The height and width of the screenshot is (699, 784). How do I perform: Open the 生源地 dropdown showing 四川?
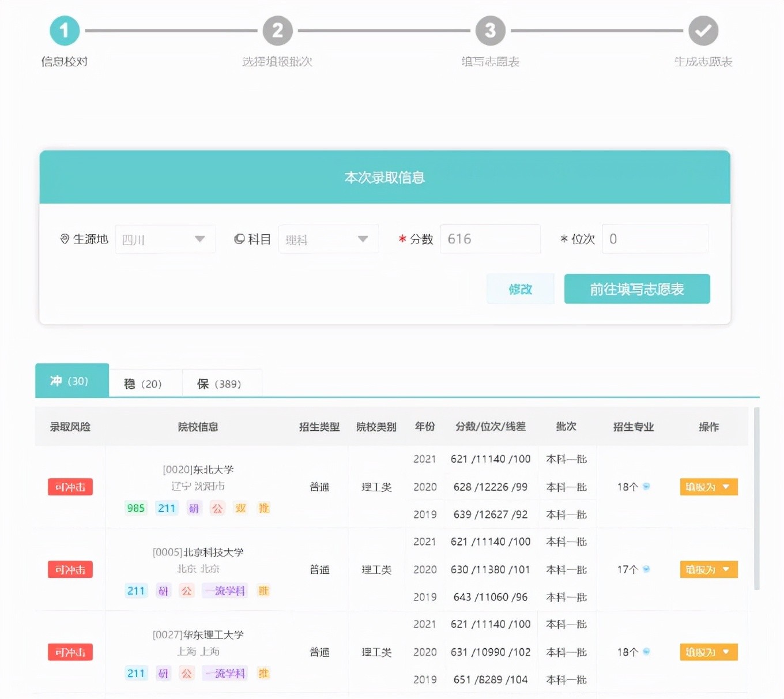(x=165, y=239)
